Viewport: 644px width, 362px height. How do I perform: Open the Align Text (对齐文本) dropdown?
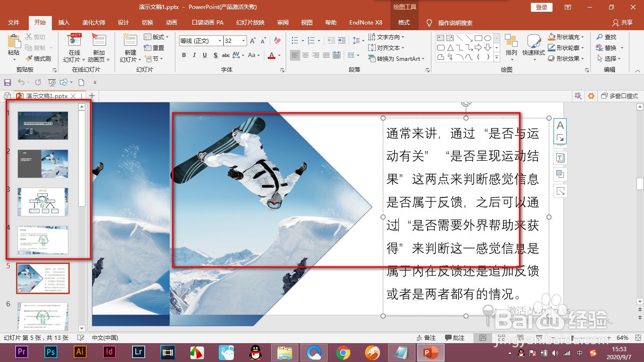coord(386,48)
